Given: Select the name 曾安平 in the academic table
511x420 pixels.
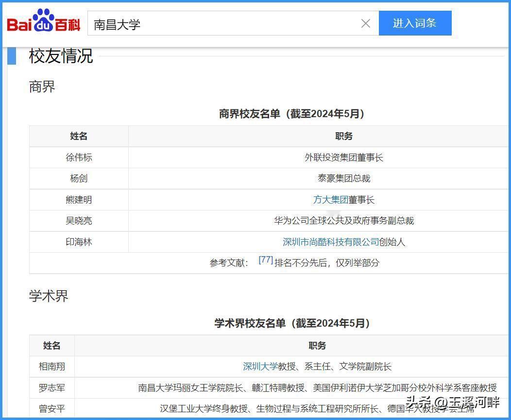Looking at the screenshot, I should pyautogui.click(x=52, y=409).
